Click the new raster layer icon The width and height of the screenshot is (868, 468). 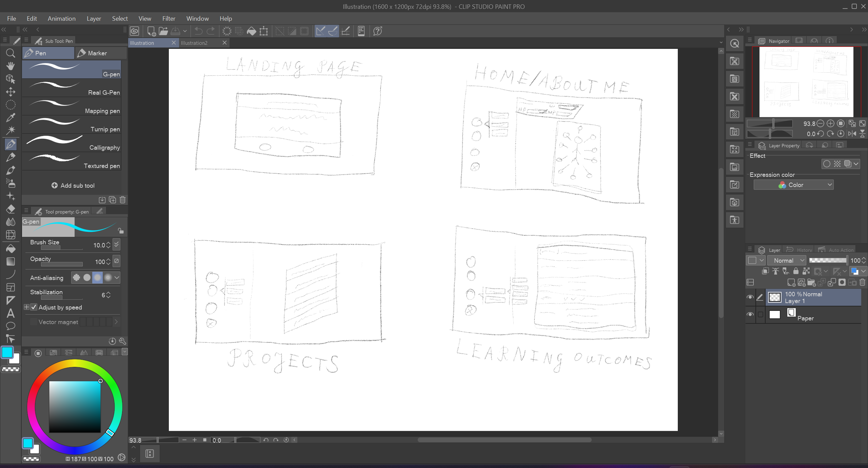pos(791,282)
